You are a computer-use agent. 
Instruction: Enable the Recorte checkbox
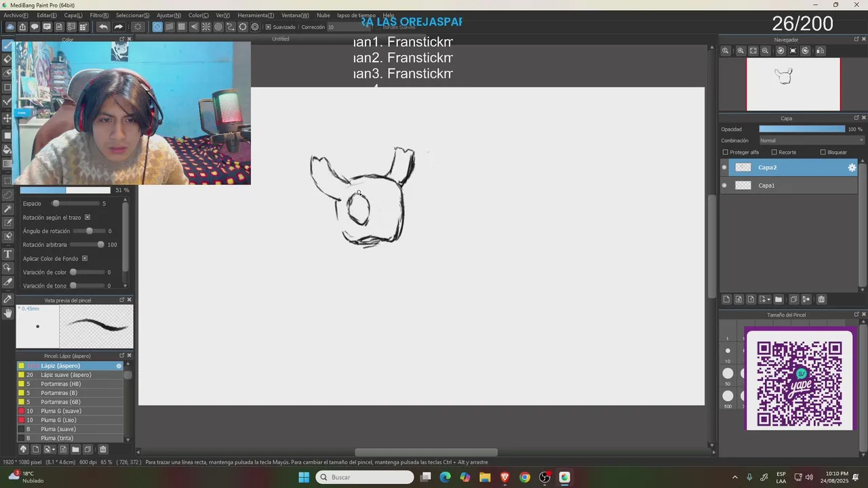[x=774, y=152]
